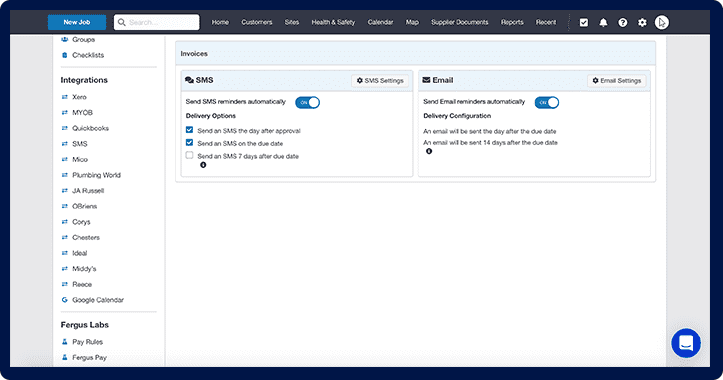Open the SMS integration in sidebar

(x=80, y=144)
